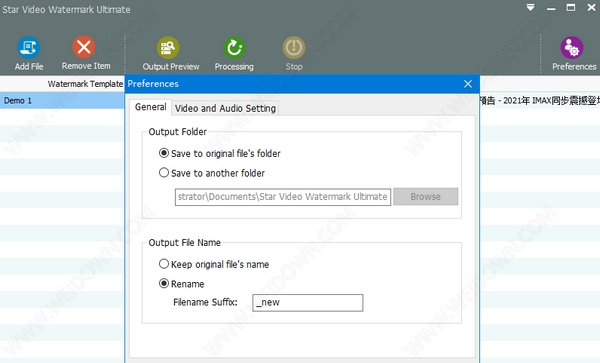Switch to the General tab

pyautogui.click(x=150, y=107)
